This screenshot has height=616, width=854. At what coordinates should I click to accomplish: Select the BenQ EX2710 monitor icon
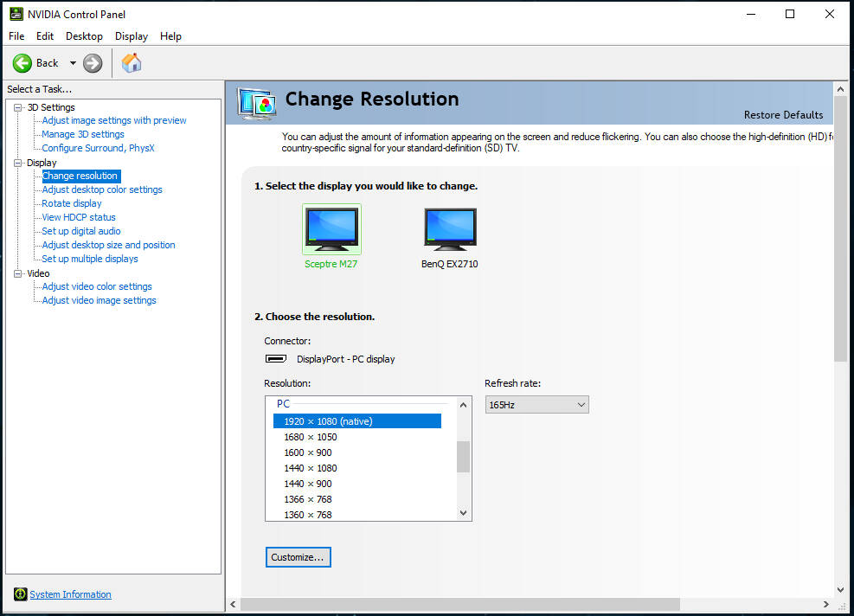(x=450, y=229)
